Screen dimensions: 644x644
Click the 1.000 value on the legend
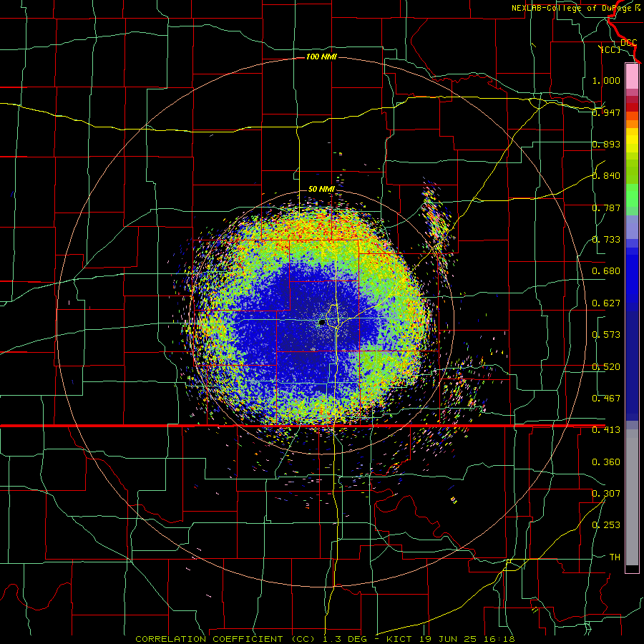606,80
